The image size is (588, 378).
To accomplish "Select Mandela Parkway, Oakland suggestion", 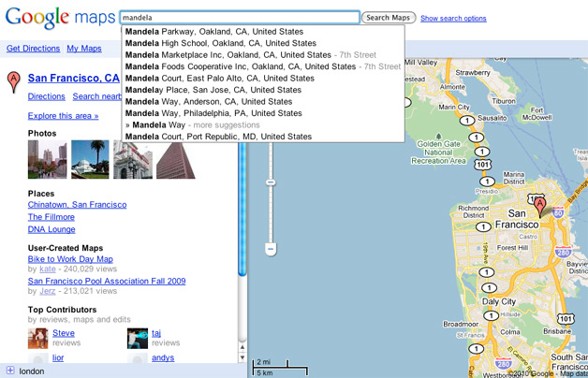I will pyautogui.click(x=263, y=32).
